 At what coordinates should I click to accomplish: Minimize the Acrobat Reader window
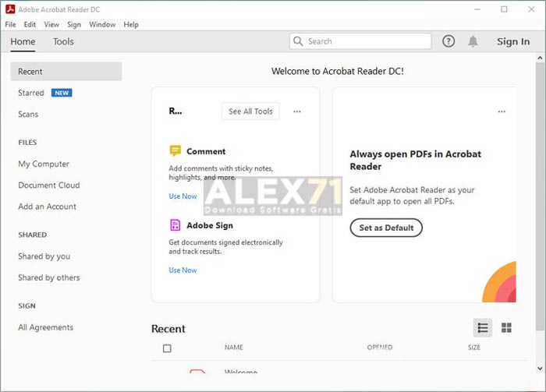pyautogui.click(x=477, y=9)
